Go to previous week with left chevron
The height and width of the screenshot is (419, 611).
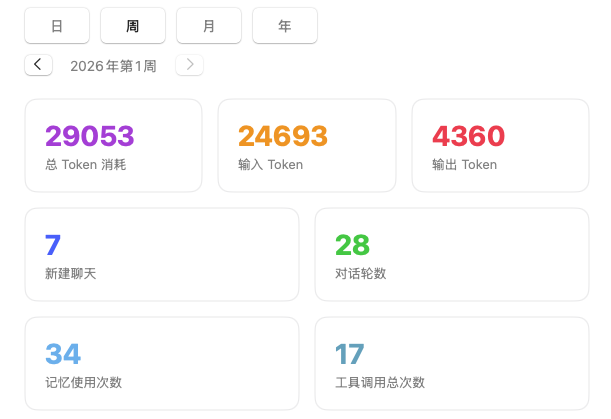[x=38, y=65]
